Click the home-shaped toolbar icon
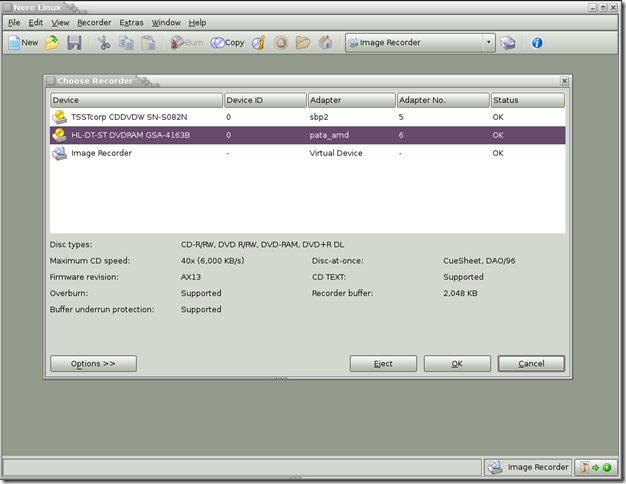Screen dimensions: 626x484 [x=325, y=42]
